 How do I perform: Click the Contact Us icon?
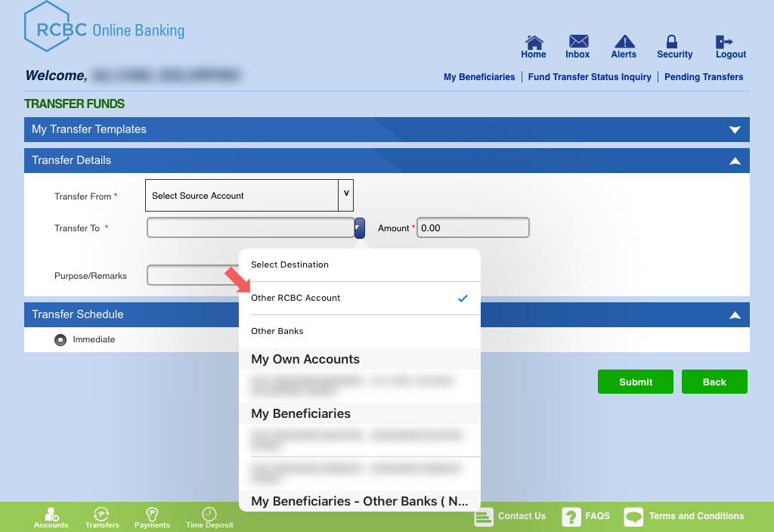pyautogui.click(x=484, y=517)
